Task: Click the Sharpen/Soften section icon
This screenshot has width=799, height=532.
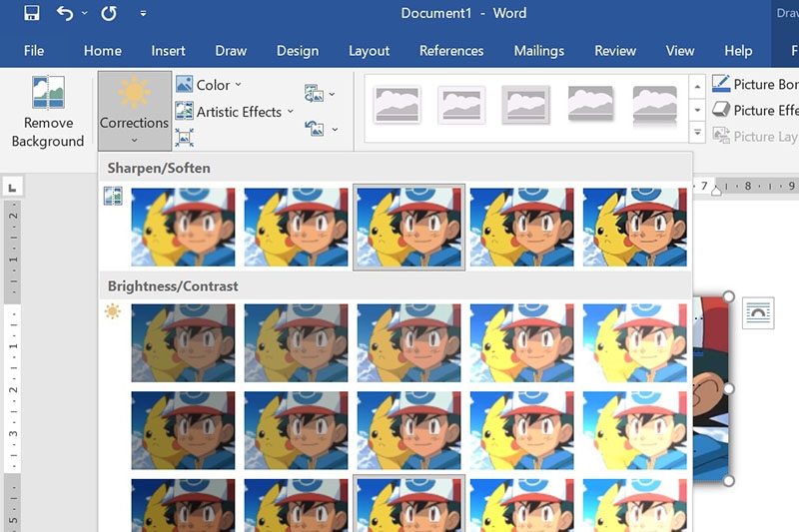Action: (113, 196)
